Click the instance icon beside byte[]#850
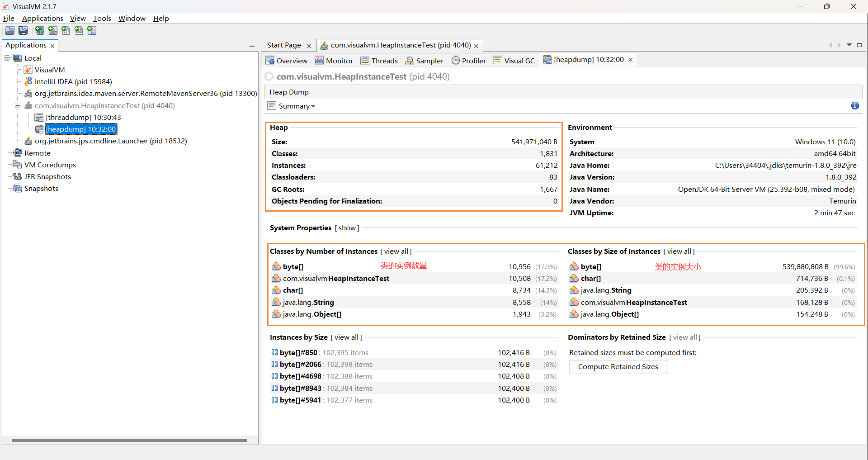 (x=274, y=352)
